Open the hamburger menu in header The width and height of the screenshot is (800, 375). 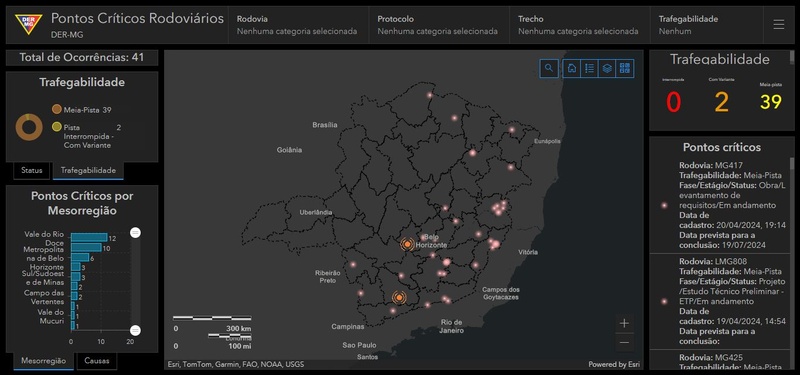coord(779,24)
